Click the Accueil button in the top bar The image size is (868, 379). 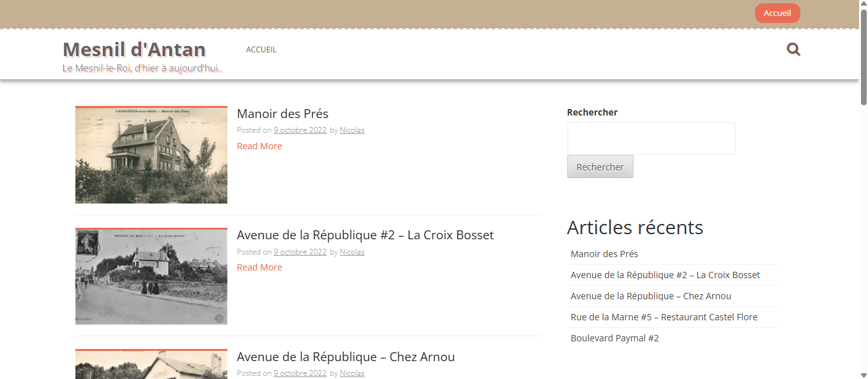click(777, 13)
